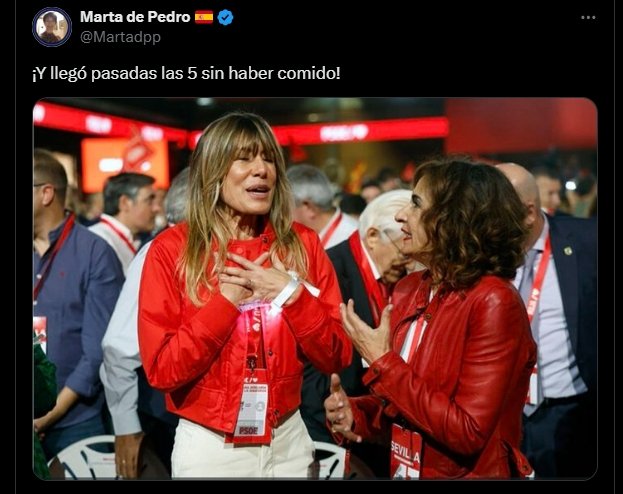This screenshot has width=623, height=494.
Task: Open the tweet's three-dot more options menu
Action: (588, 17)
